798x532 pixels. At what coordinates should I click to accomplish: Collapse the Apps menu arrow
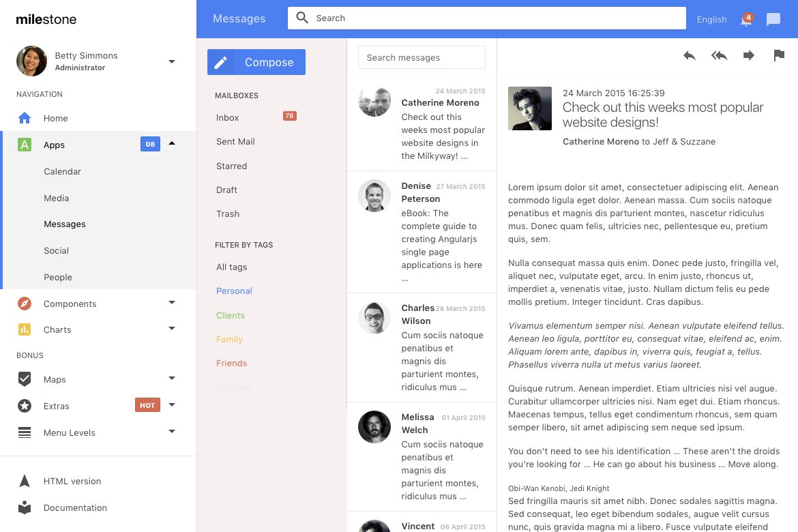coord(172,143)
